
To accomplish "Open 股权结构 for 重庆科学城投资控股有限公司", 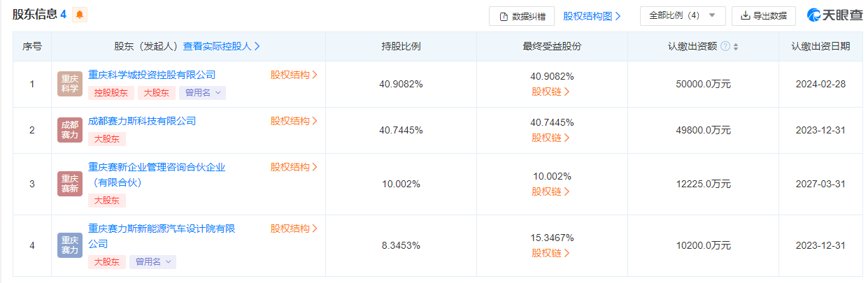I will tap(294, 75).
